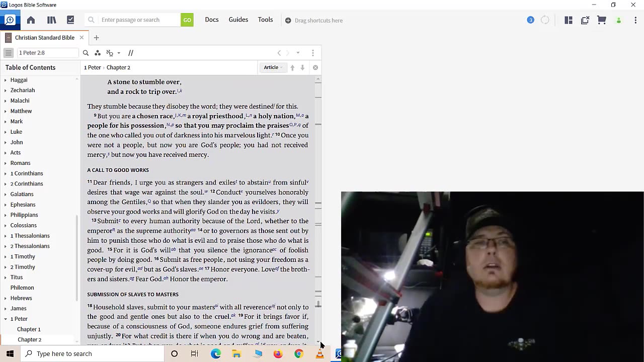The image size is (644, 362).
Task: Click the close all panels icon
Action: [x=585, y=20]
